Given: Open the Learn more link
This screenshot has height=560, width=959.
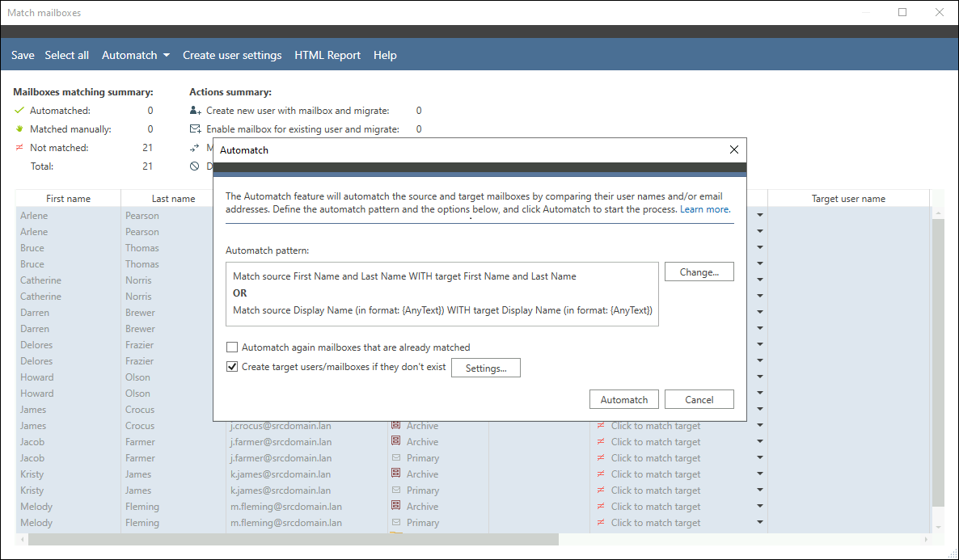Looking at the screenshot, I should click(x=705, y=209).
